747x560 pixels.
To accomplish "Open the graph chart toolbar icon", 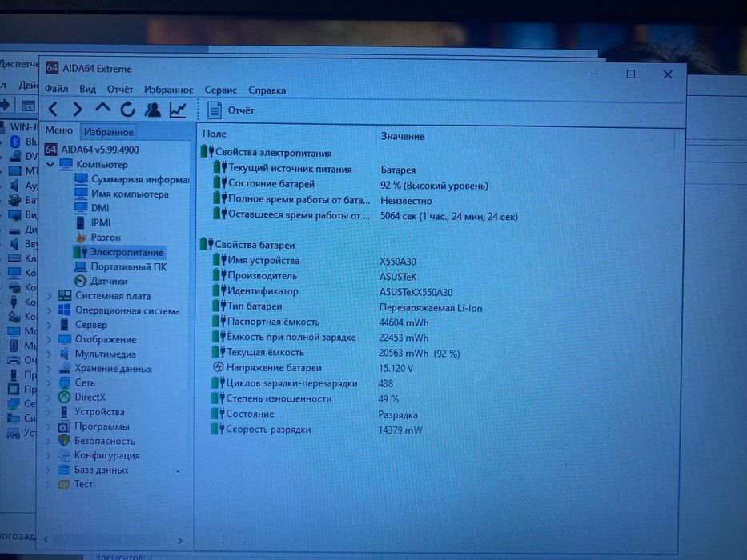I will coord(178,110).
